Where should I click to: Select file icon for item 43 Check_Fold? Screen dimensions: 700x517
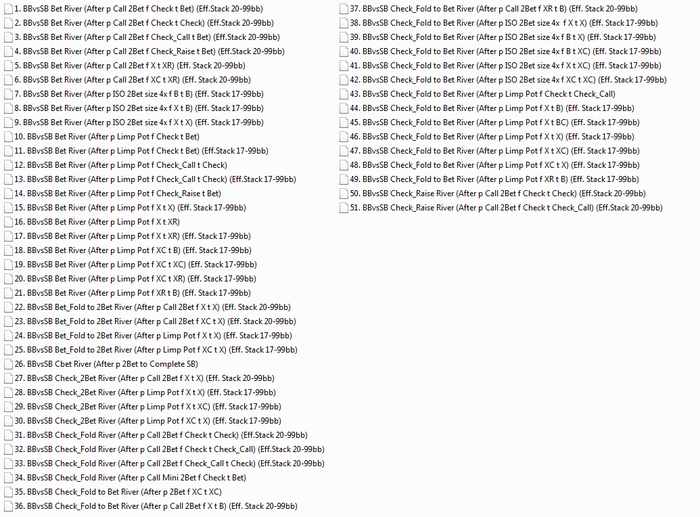pyautogui.click(x=343, y=94)
